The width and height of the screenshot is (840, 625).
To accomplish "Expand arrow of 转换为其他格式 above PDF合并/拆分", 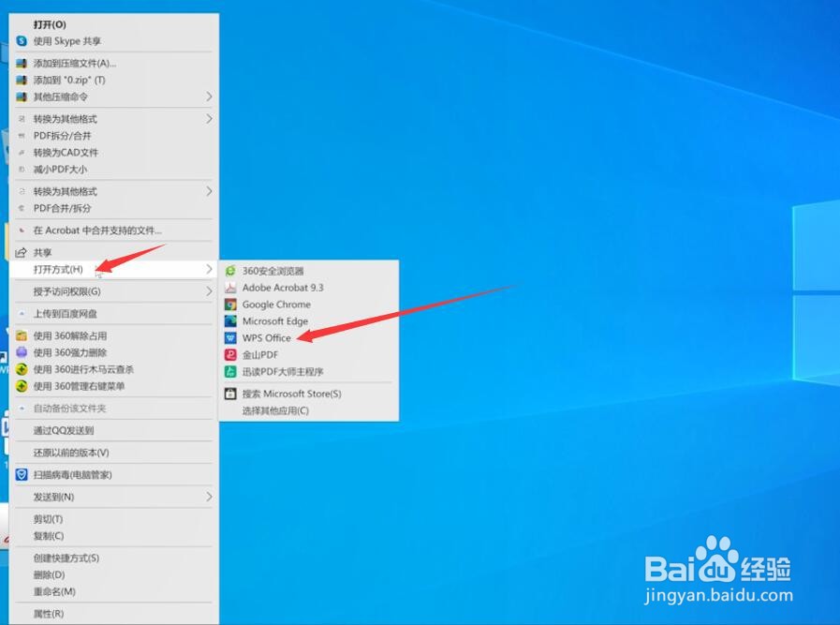I will click(x=209, y=191).
